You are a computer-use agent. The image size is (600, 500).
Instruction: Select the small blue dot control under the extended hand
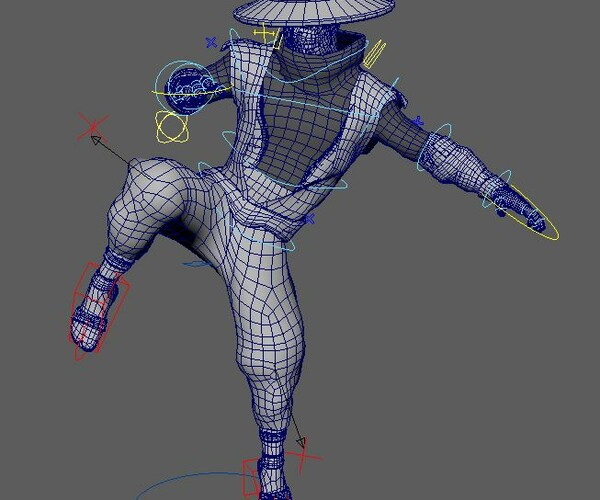pyautogui.click(x=501, y=213)
